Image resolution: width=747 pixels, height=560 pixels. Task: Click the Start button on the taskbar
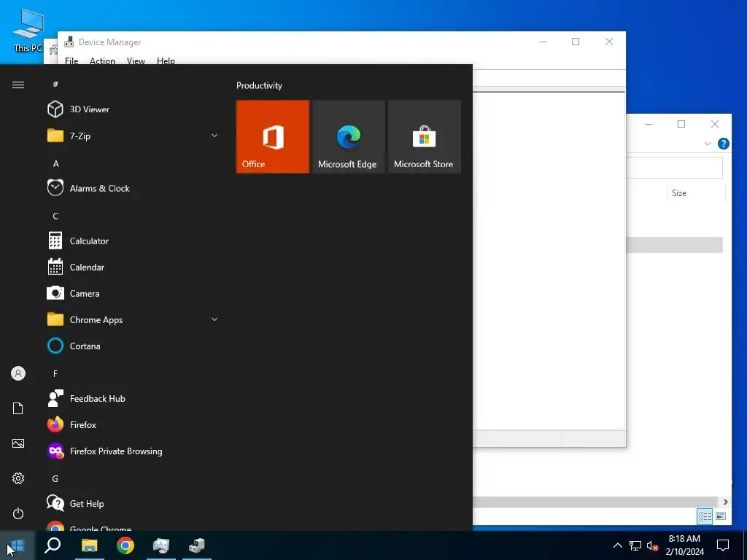[18, 545]
